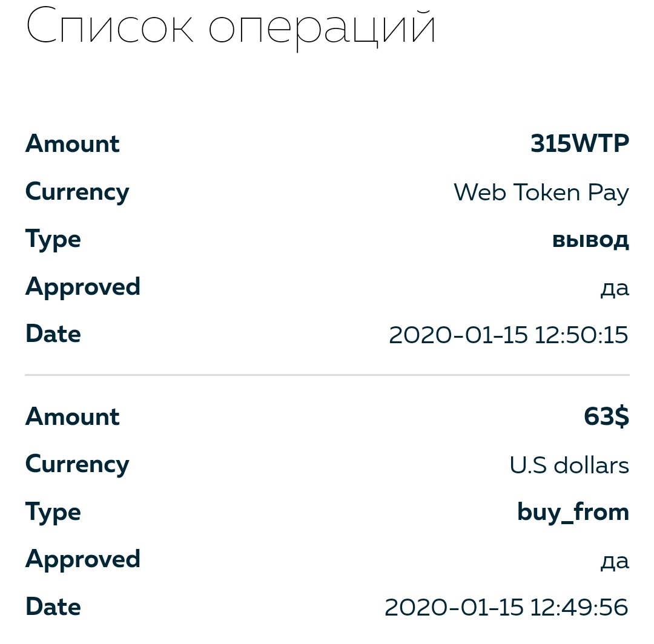Viewport: 654px width, 644px height.
Task: Click the Currency label beside U.S dollars
Action: coord(78,465)
